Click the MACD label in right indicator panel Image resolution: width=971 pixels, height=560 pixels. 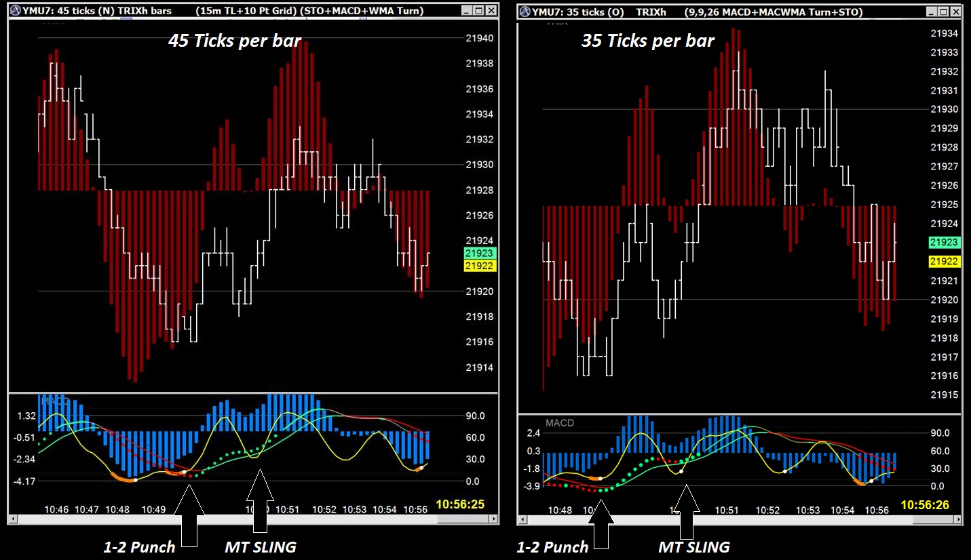click(559, 422)
